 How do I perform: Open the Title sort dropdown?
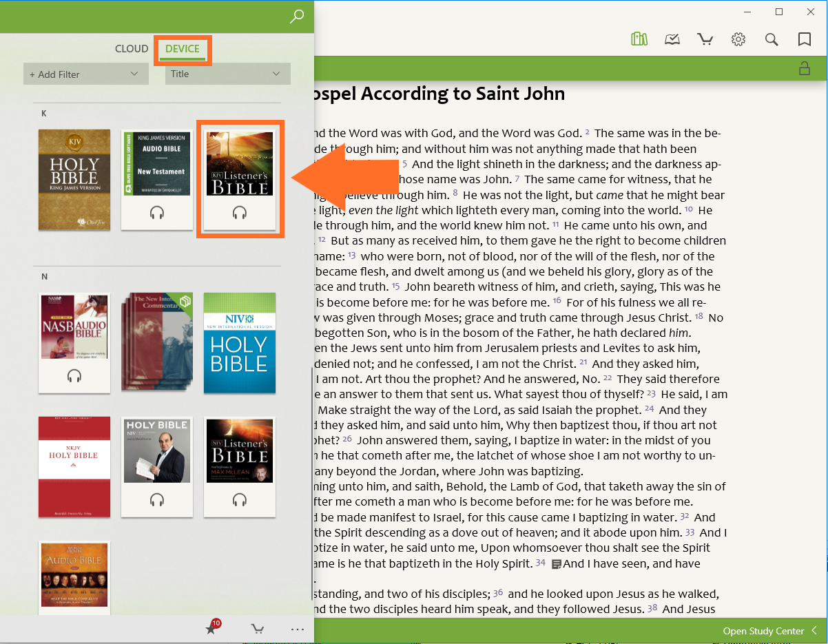pyautogui.click(x=227, y=74)
